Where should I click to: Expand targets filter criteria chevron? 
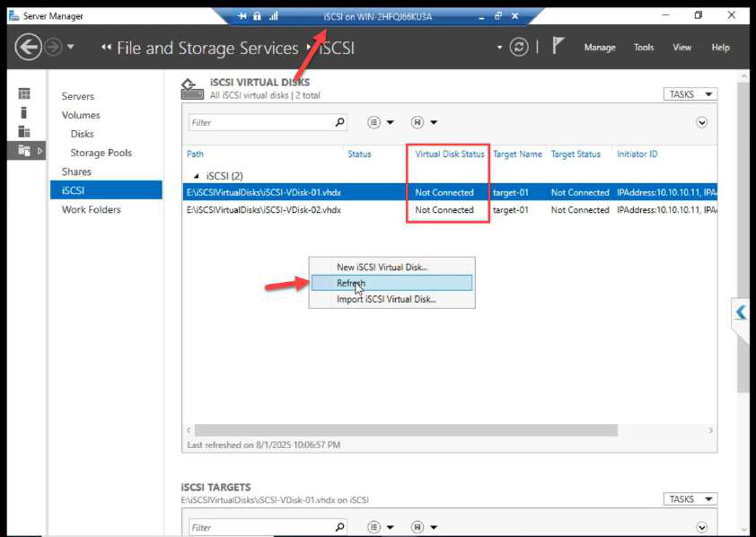(x=701, y=527)
